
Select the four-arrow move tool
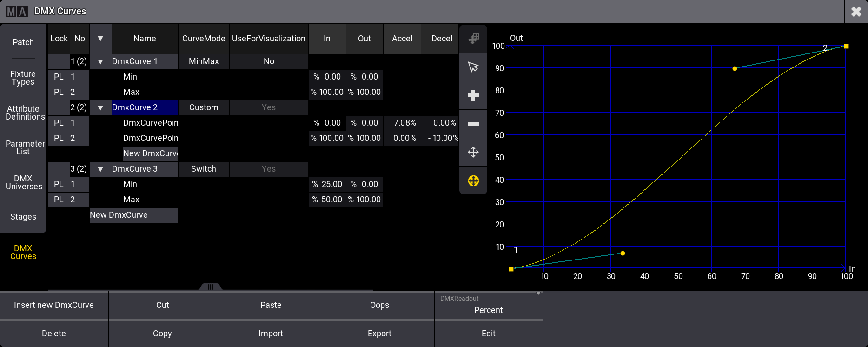pyautogui.click(x=473, y=152)
